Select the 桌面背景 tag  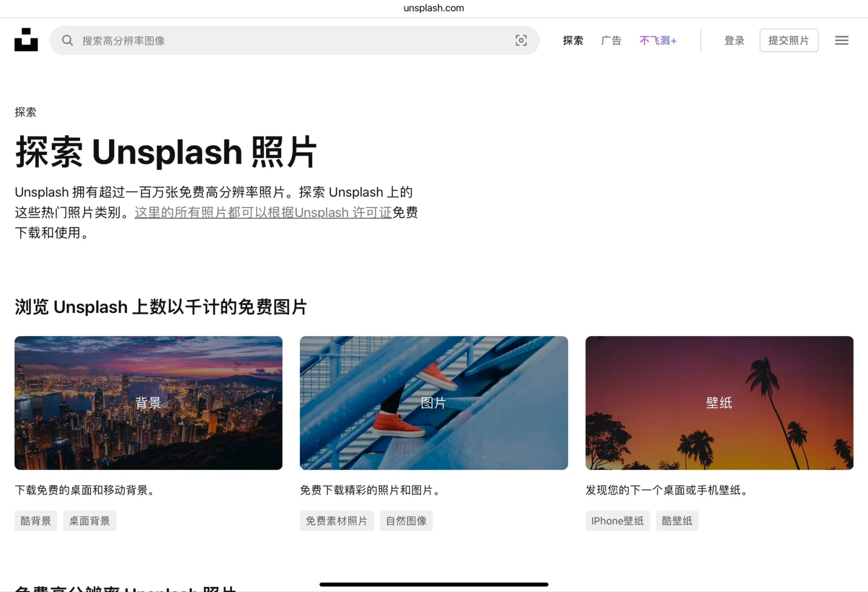[89, 521]
